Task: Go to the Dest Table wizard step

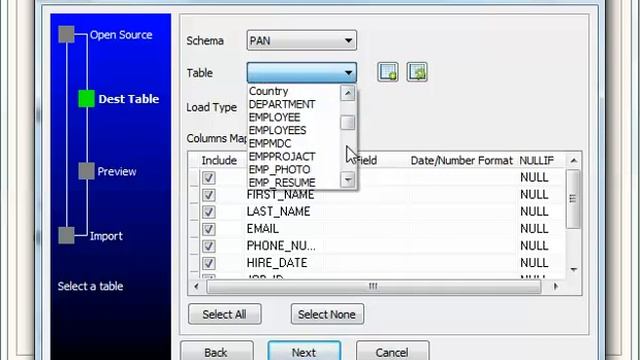Action: click(x=129, y=99)
